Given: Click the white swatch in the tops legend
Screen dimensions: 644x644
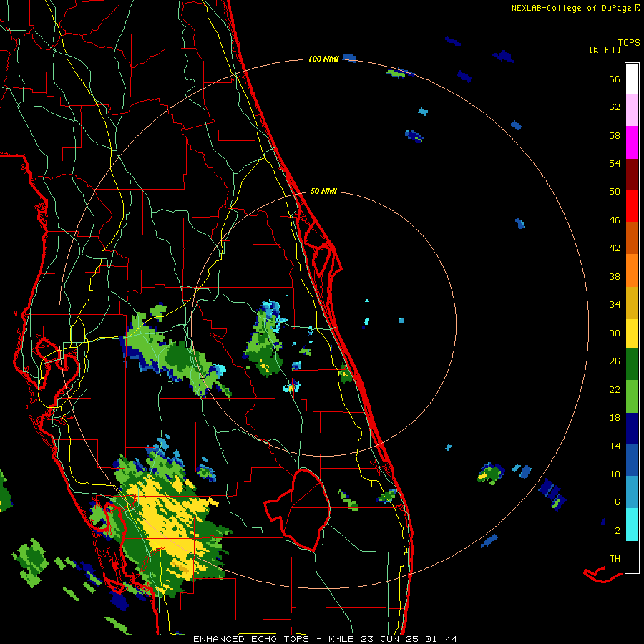Looking at the screenshot, I should (632, 79).
